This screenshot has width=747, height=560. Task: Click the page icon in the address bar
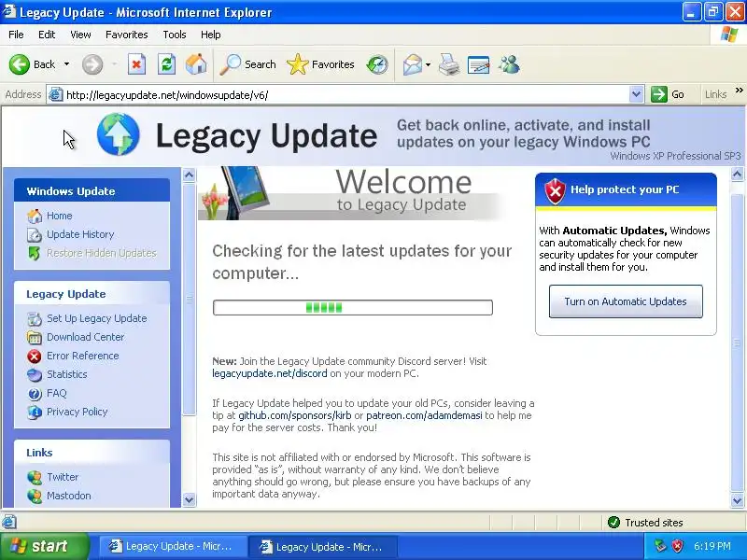click(x=56, y=94)
